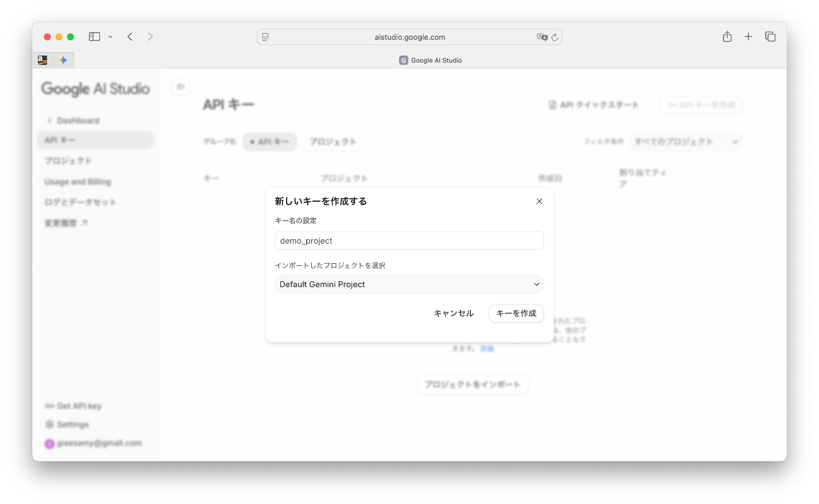The image size is (819, 504).
Task: Click the aistudio.google.com address bar
Action: click(x=409, y=37)
